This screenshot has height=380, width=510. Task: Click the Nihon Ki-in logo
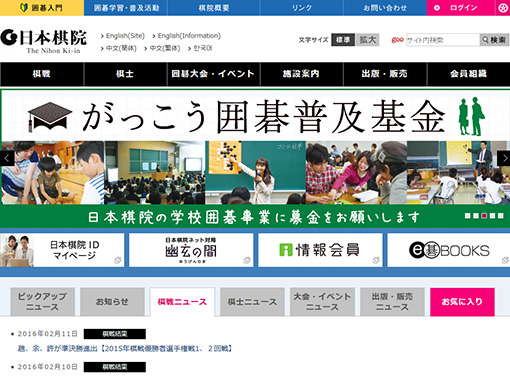coord(44,41)
